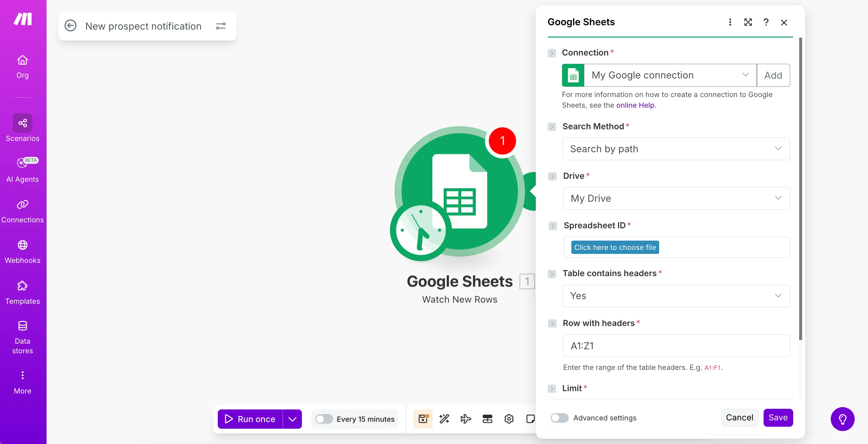Open scenario settings sliders icon
Viewport: 868px width, 444px height.
[x=221, y=26]
